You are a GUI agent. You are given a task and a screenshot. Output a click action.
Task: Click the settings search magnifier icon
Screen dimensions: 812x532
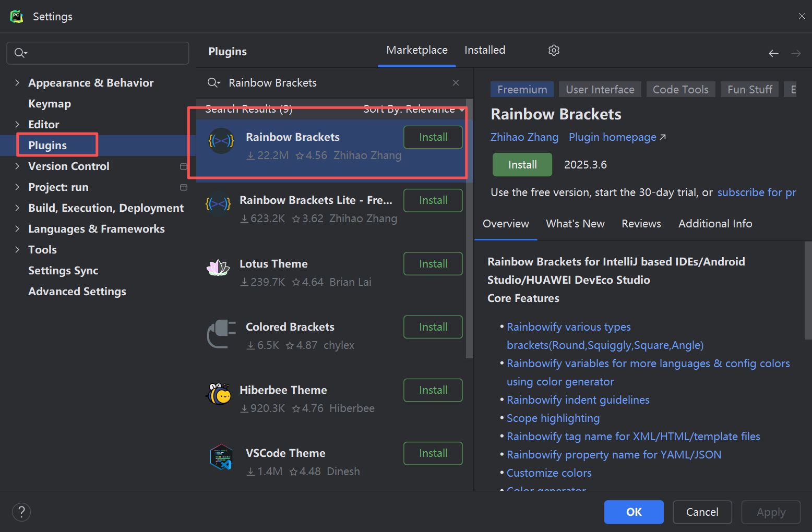[x=20, y=53]
